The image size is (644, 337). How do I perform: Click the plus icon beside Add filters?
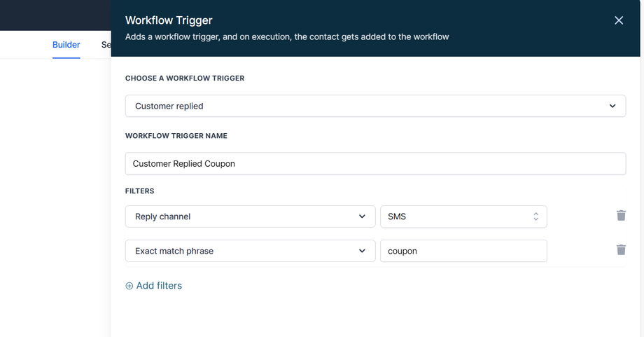tap(129, 286)
